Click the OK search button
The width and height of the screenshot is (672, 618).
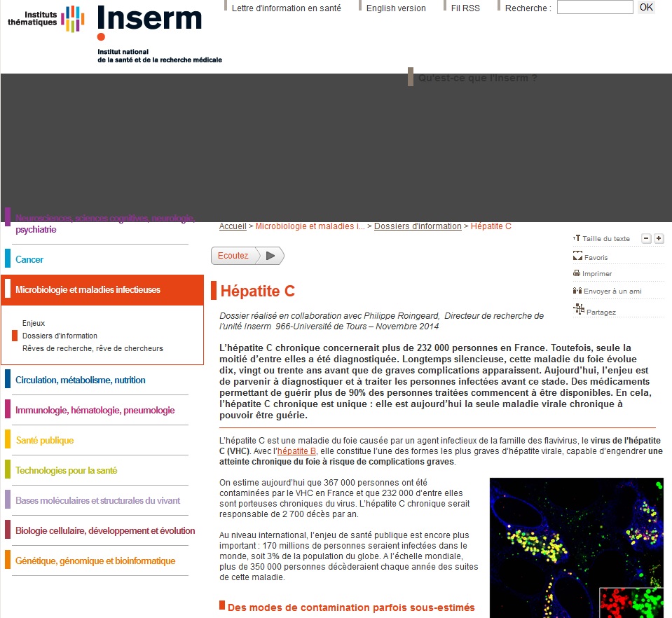(645, 8)
